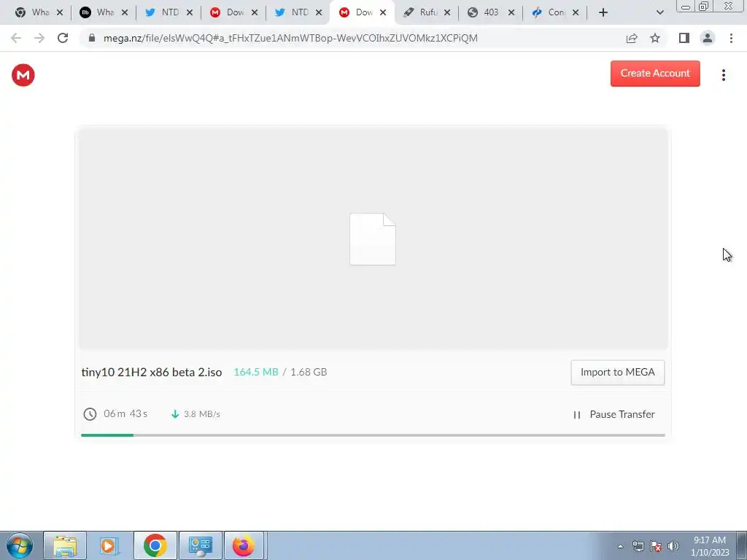Click the download progress bar
The image size is (747, 560).
[x=373, y=435]
